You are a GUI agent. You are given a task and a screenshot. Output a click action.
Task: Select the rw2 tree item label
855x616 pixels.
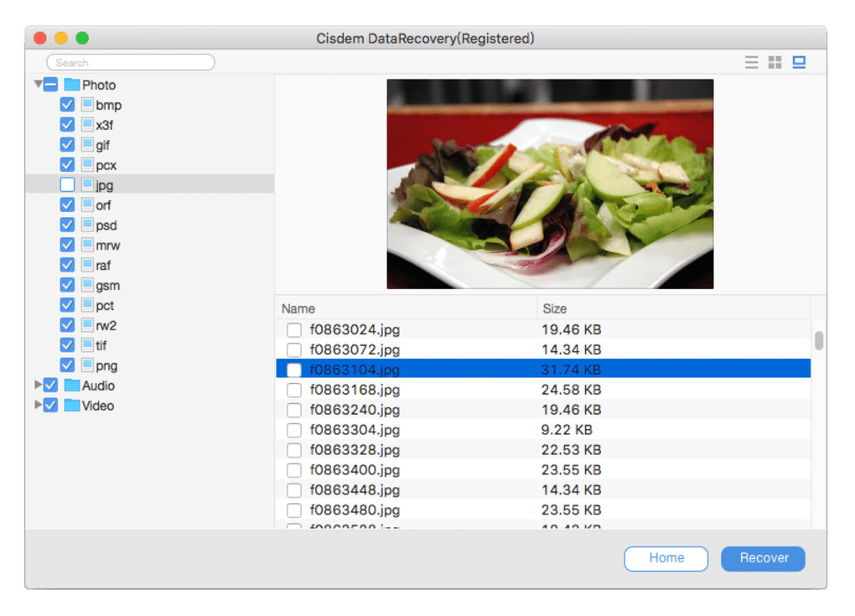click(106, 325)
